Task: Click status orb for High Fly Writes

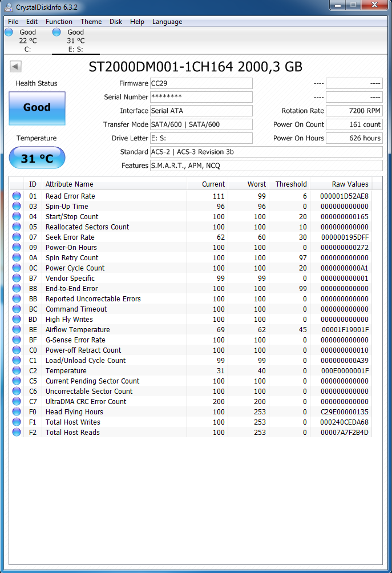Action: point(17,319)
